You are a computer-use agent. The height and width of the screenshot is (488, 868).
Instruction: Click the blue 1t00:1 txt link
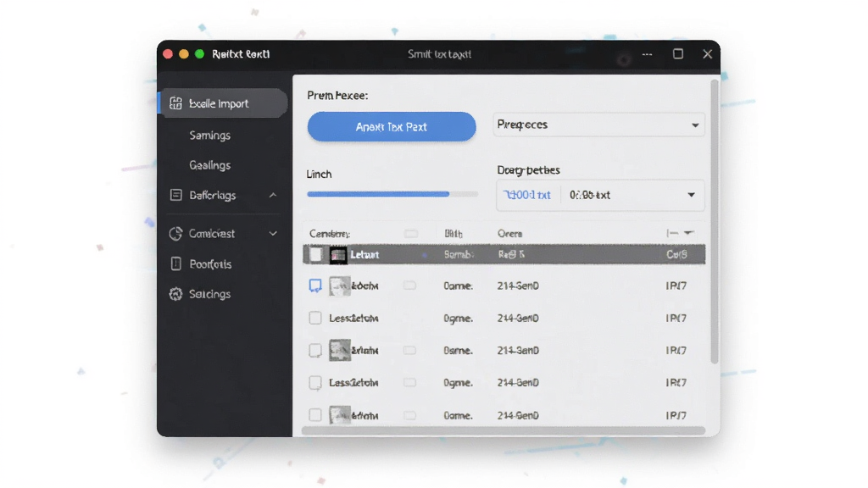[527, 195]
